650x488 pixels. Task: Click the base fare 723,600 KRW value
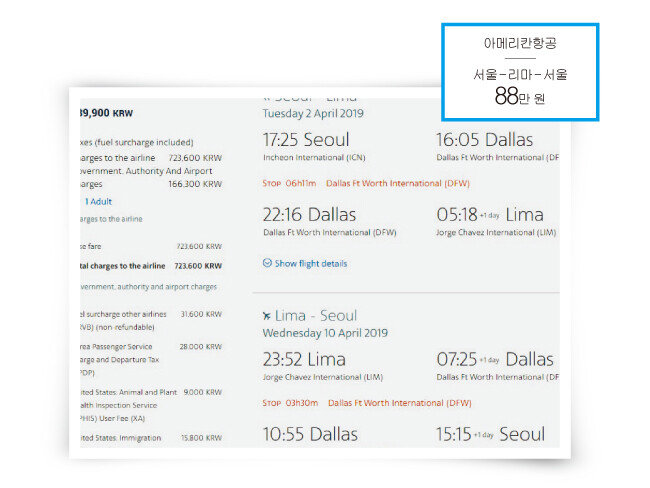pos(199,246)
